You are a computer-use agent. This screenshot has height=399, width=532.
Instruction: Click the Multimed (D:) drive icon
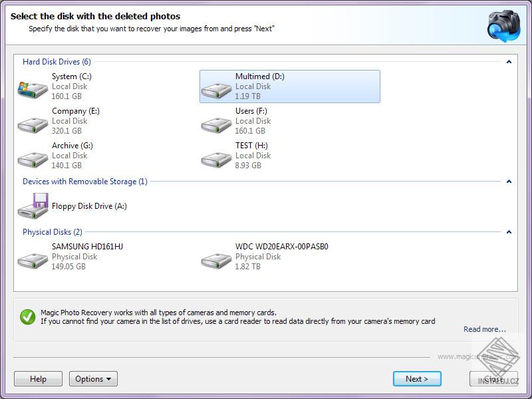pos(215,86)
